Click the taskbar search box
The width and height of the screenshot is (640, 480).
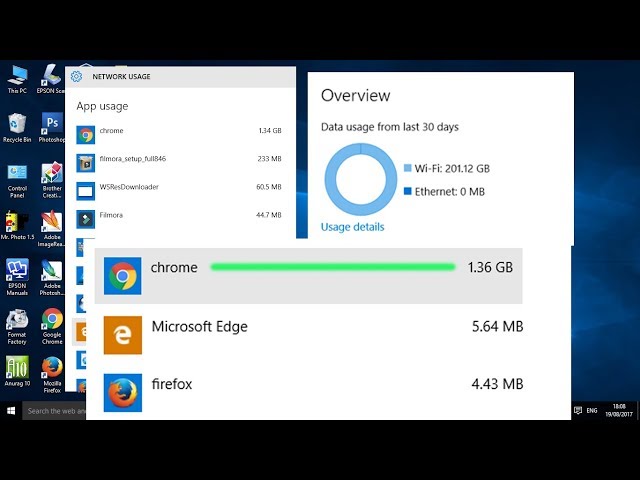[54, 411]
